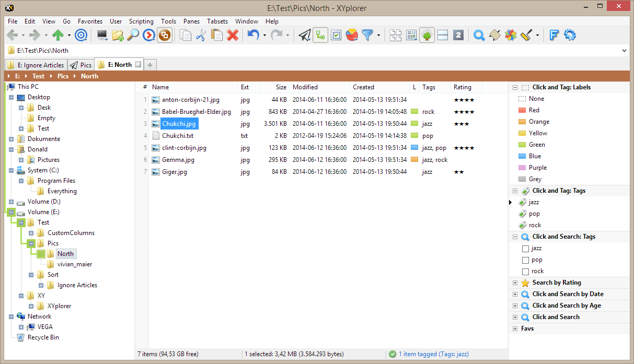Image resolution: width=634 pixels, height=364 pixels.
Task: Click the Paste clipboard icon
Action: (x=216, y=35)
